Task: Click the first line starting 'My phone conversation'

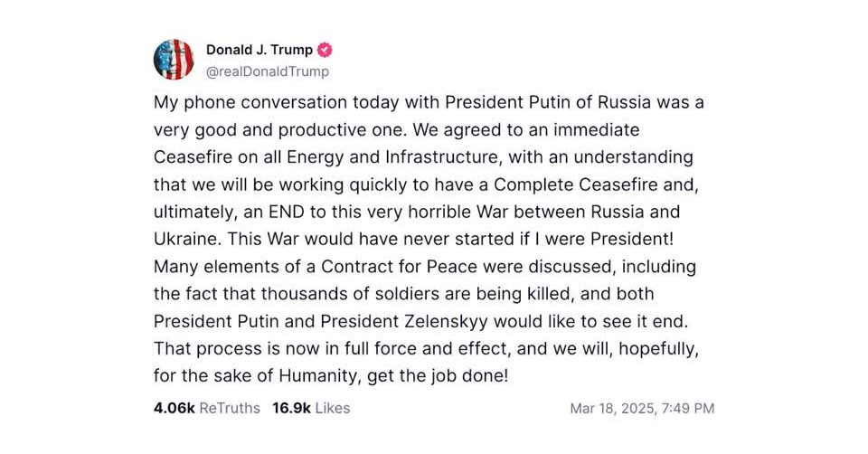Action: [429, 102]
